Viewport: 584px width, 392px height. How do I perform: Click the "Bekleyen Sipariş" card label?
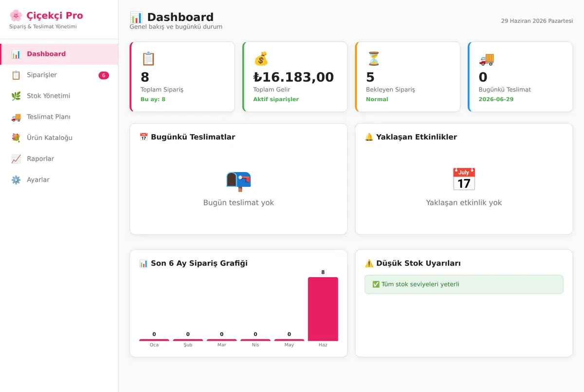(x=390, y=89)
